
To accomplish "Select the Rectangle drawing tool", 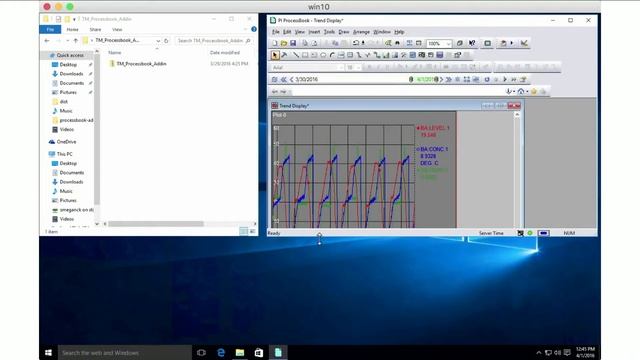I will [305, 55].
